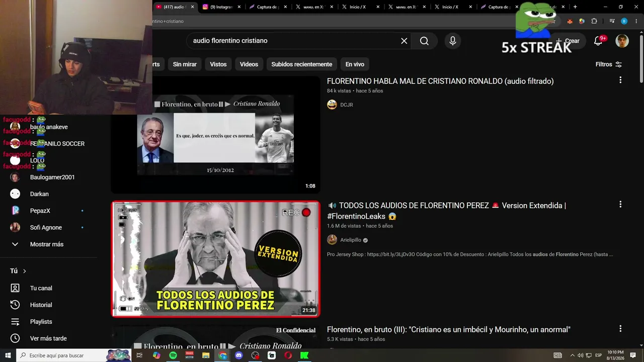Open Ver más tarde list
This screenshot has width=644, height=362.
[x=48, y=338]
